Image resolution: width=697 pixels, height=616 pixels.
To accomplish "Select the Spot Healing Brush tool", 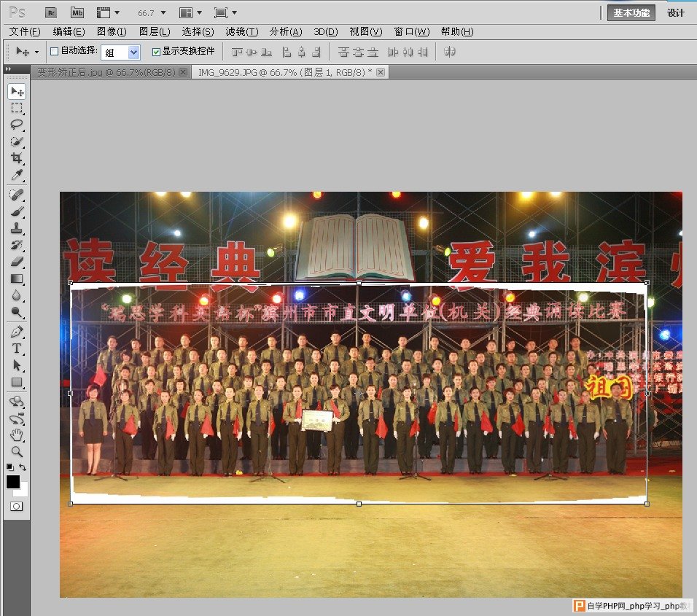I will 17,194.
